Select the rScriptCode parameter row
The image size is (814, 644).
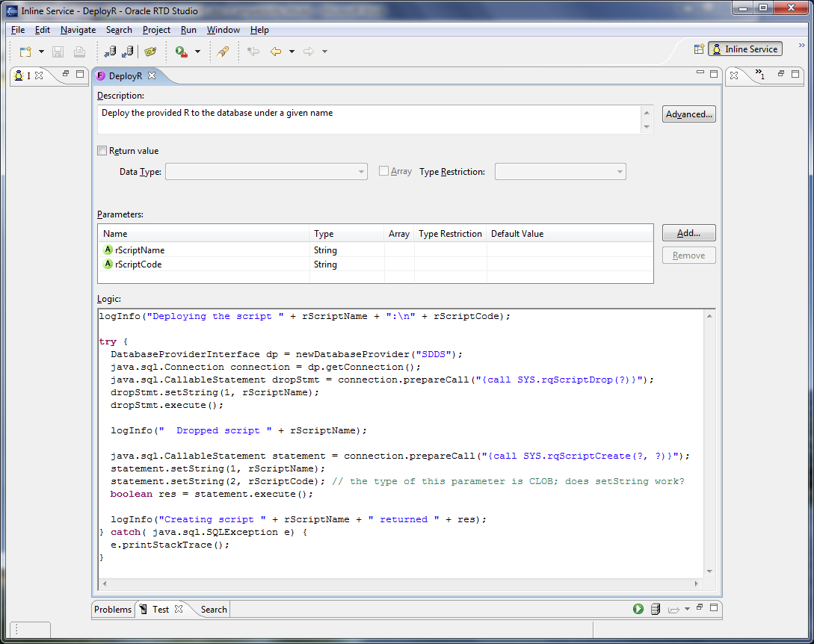(139, 264)
